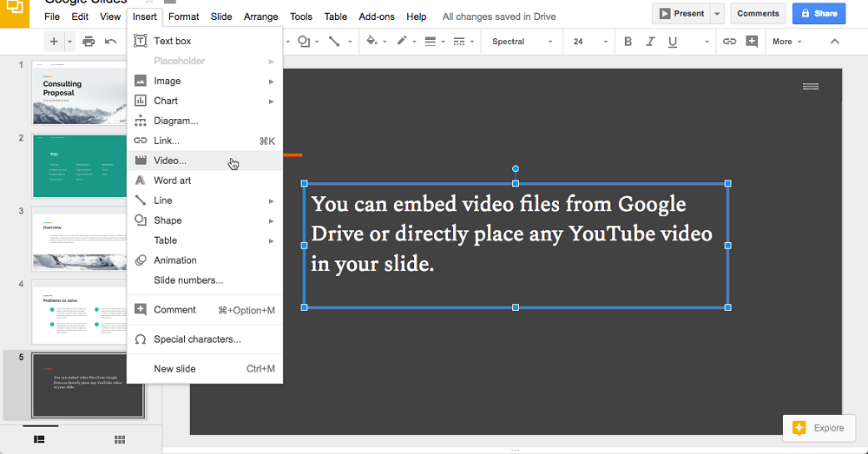868x454 pixels.
Task: Open the font size 24 dropdown
Action: (587, 42)
